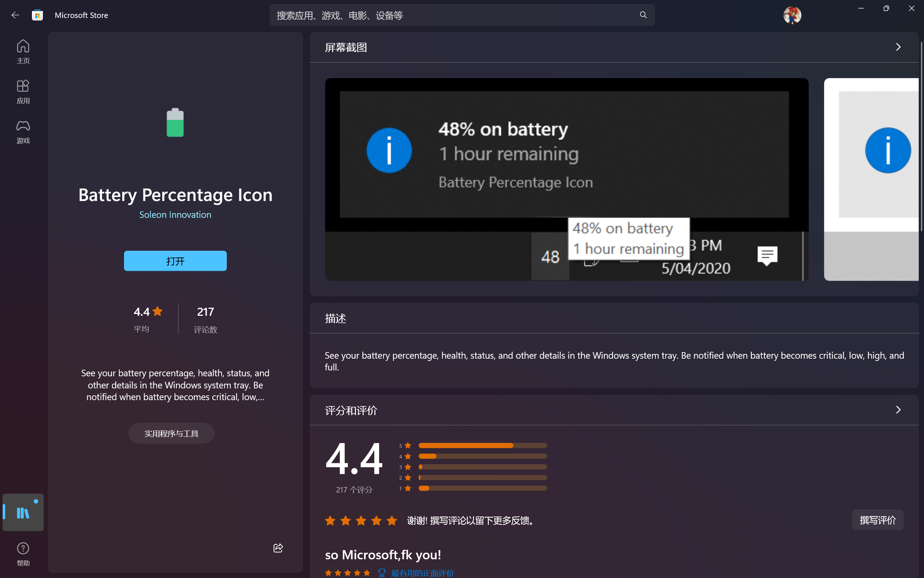The width and height of the screenshot is (924, 578).
Task: Click the review title 'so Microsoft,fk you!'
Action: point(383,554)
